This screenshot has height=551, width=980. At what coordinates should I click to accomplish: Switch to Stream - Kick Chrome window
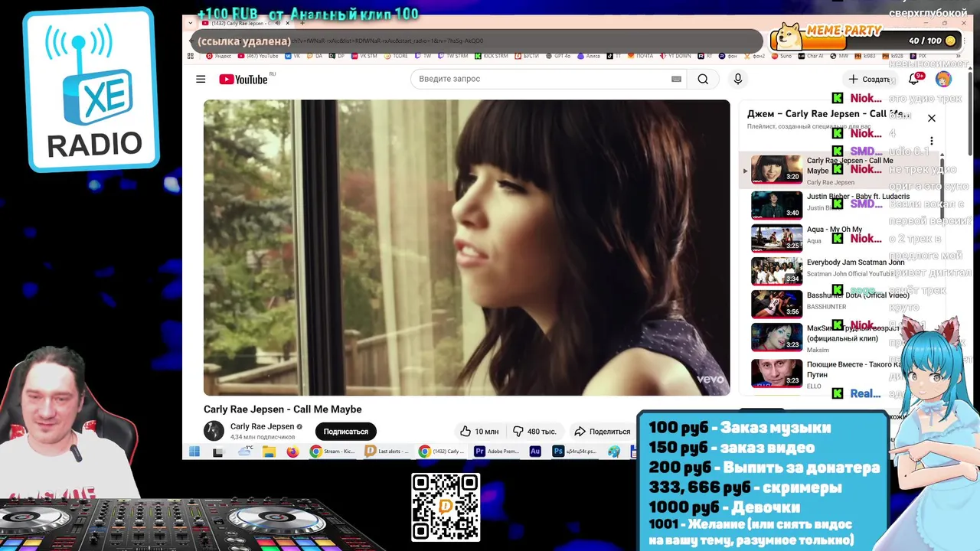pyautogui.click(x=332, y=452)
